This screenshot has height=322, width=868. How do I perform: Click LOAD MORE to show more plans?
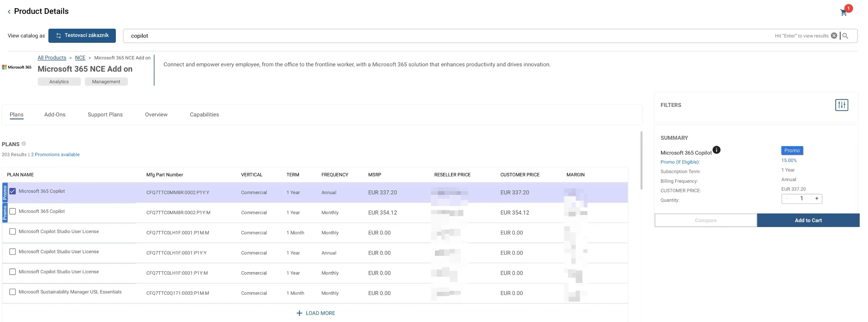point(320,313)
